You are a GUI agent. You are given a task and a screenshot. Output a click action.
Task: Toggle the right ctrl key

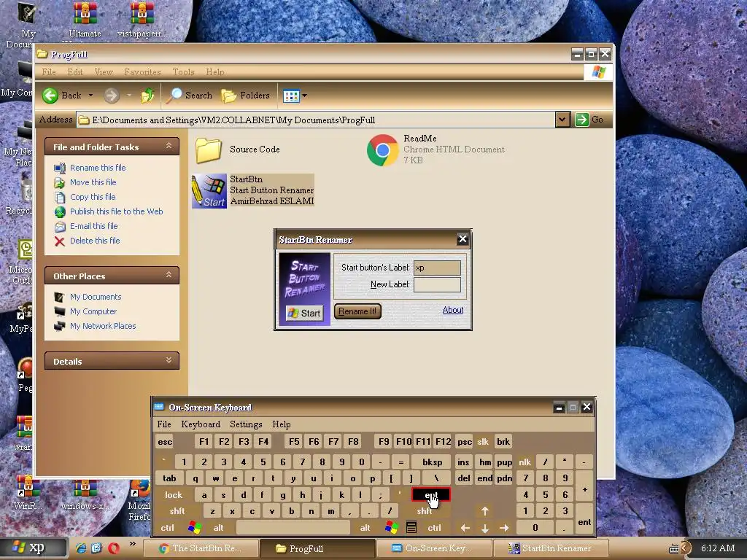click(x=434, y=528)
